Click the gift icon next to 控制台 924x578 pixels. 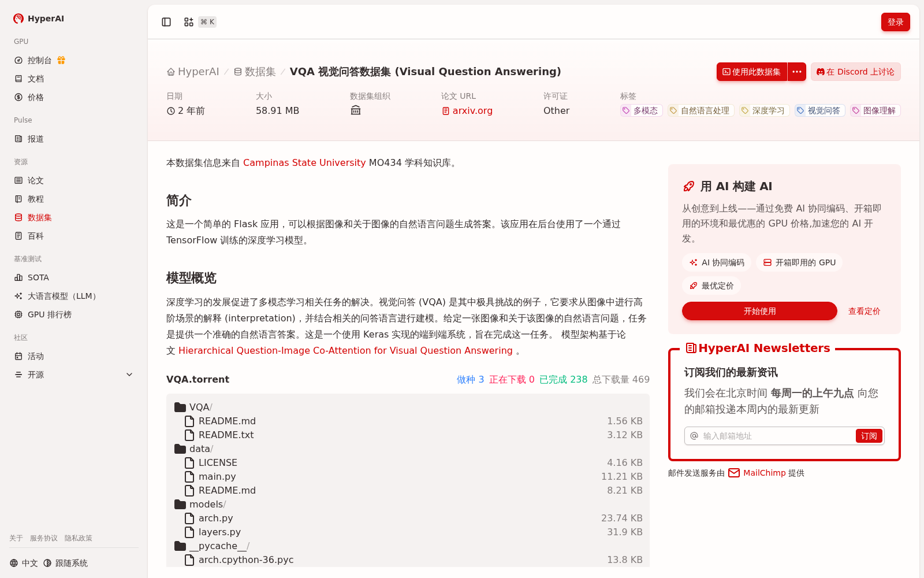click(61, 60)
